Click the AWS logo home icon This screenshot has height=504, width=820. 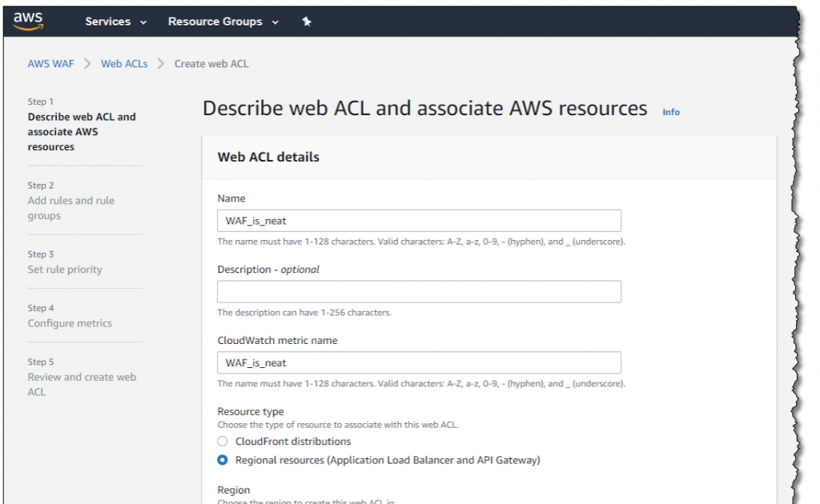tap(28, 22)
